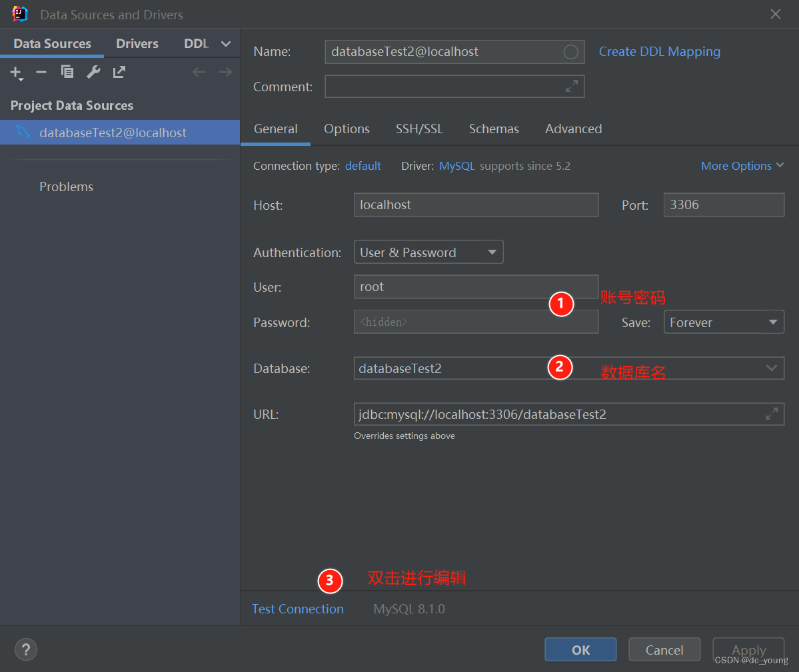Select databaseTest2@localhost in data sources list
Viewport: 799px width, 672px height.
point(120,133)
